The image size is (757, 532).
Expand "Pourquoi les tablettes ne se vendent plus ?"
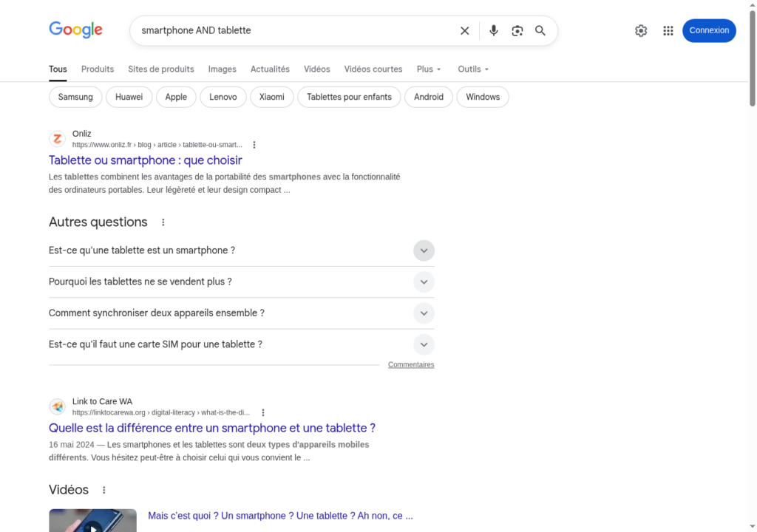click(x=424, y=282)
